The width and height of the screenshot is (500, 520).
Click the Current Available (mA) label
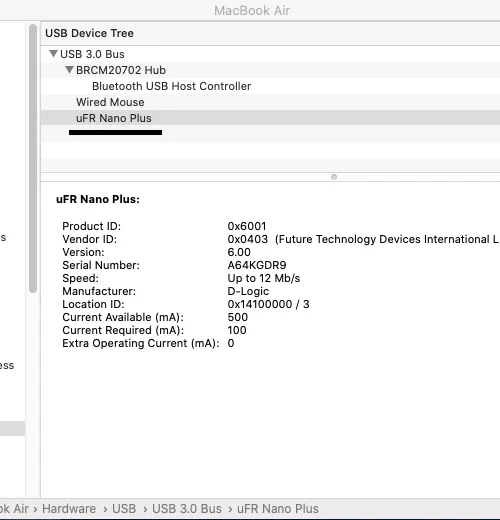[x=123, y=317]
